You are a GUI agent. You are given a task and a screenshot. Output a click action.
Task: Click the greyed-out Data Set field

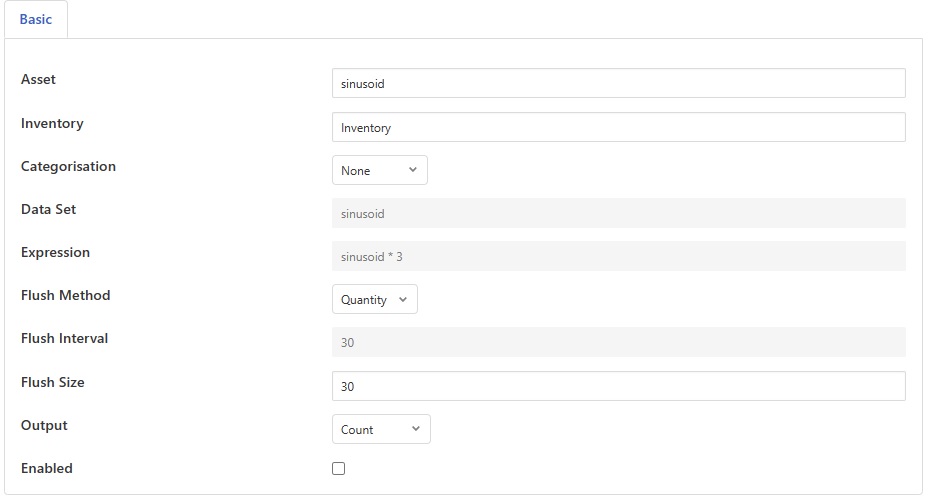point(618,214)
